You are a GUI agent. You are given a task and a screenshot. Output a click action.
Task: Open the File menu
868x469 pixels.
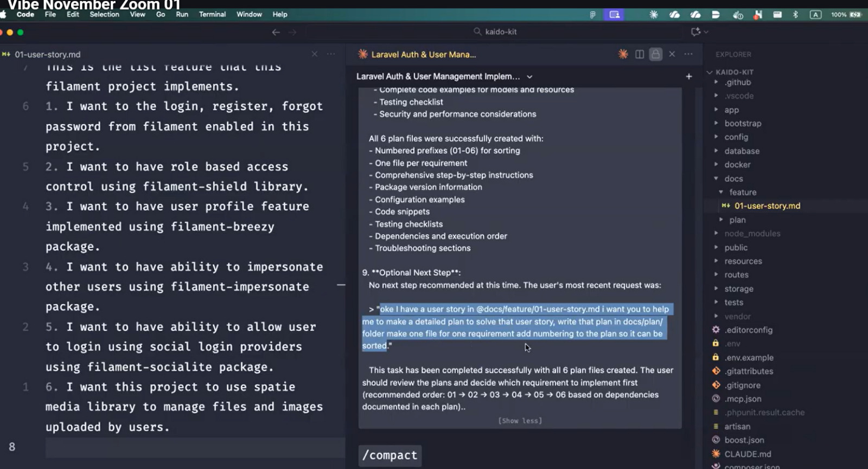tap(50, 15)
